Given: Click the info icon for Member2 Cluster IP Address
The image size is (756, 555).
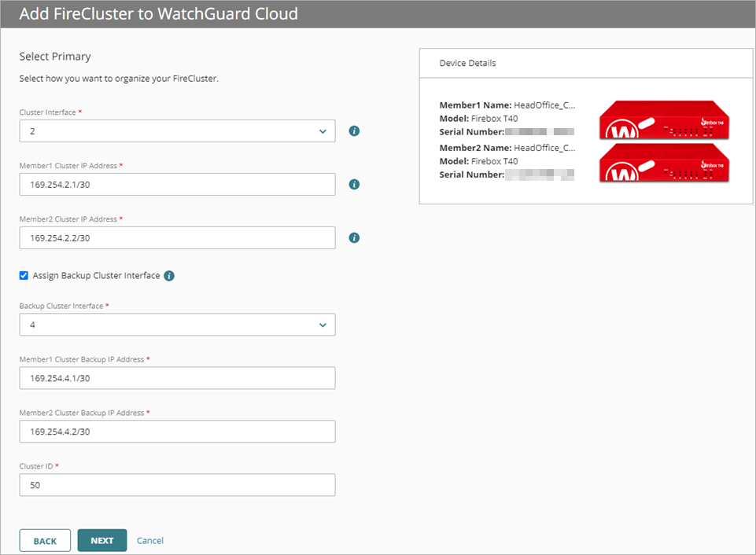Looking at the screenshot, I should 353,237.
